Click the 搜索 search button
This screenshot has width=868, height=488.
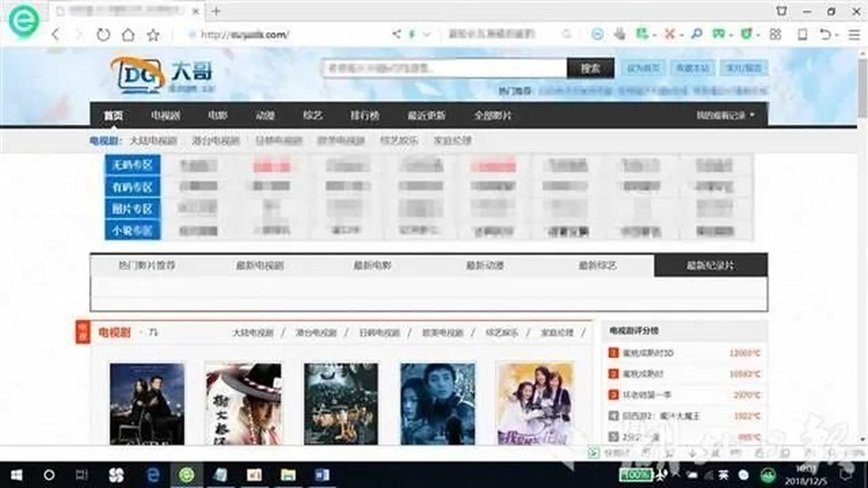[590, 68]
